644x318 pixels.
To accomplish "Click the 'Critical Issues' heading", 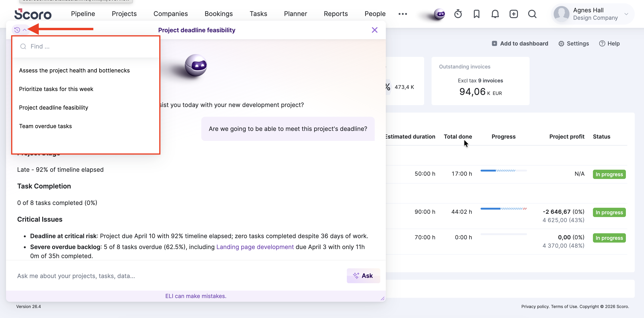I will [x=40, y=219].
